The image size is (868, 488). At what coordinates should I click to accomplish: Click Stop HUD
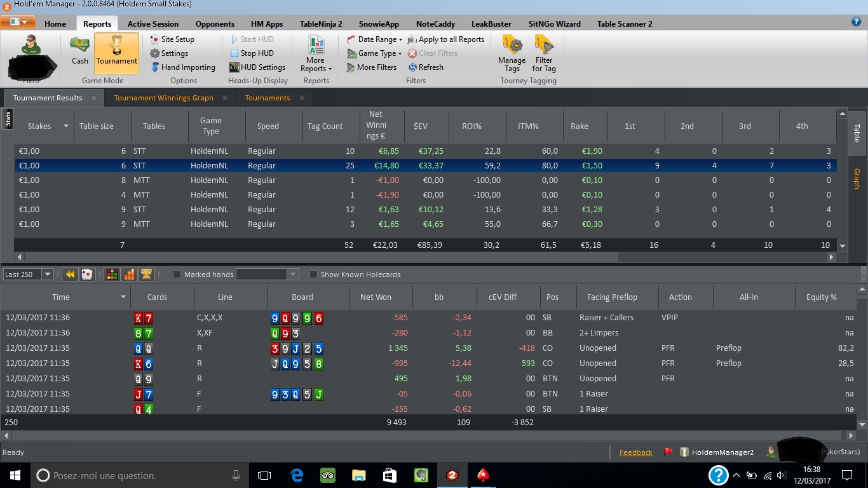tap(252, 53)
